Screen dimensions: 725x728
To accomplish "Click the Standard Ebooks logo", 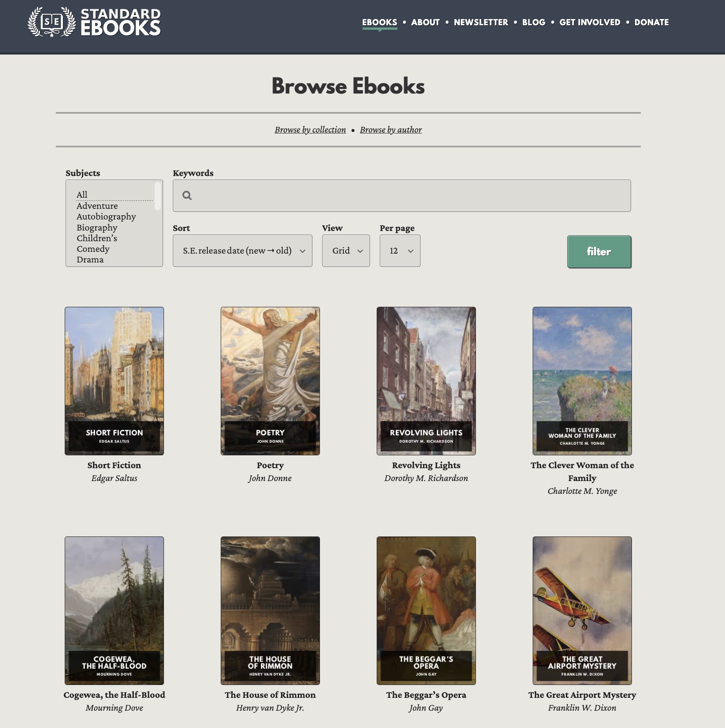I will click(x=94, y=22).
